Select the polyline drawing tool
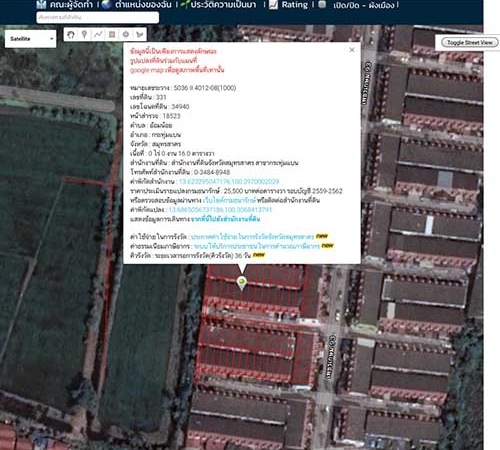The height and width of the screenshot is (450, 500). 98,34
